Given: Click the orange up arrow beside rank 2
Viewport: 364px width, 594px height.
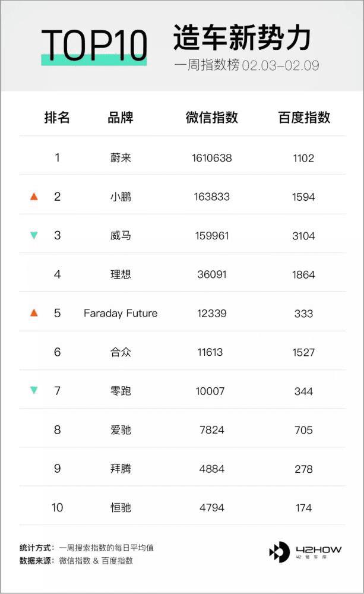Looking at the screenshot, I should click(34, 196).
